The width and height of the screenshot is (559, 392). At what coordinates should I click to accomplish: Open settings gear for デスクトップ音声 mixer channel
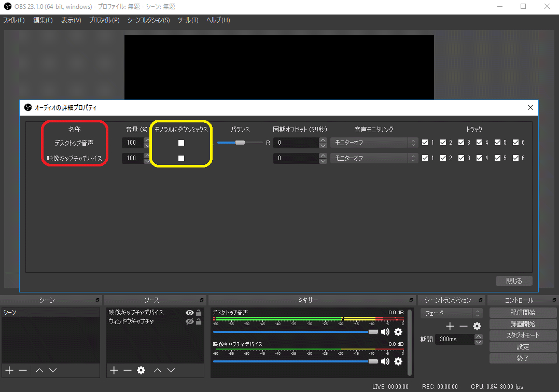[x=398, y=332]
